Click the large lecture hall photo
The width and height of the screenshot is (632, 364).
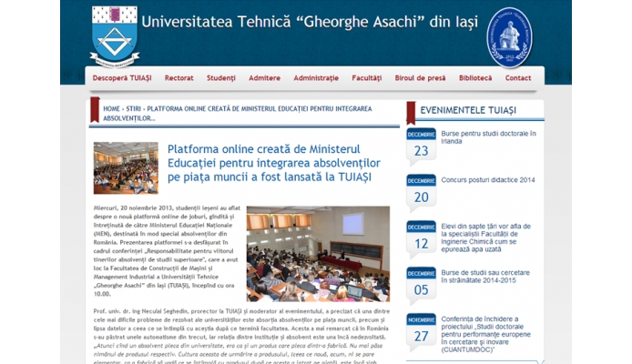click(x=318, y=254)
